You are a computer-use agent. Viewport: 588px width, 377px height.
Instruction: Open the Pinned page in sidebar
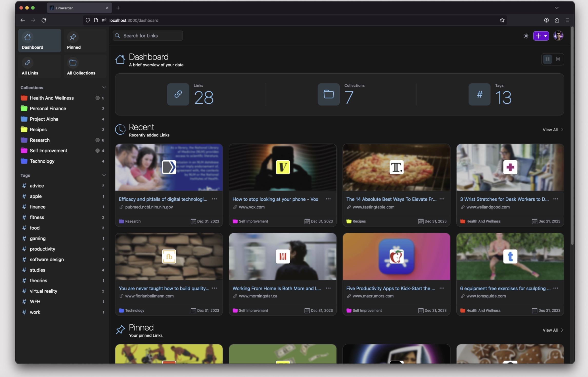(x=85, y=41)
